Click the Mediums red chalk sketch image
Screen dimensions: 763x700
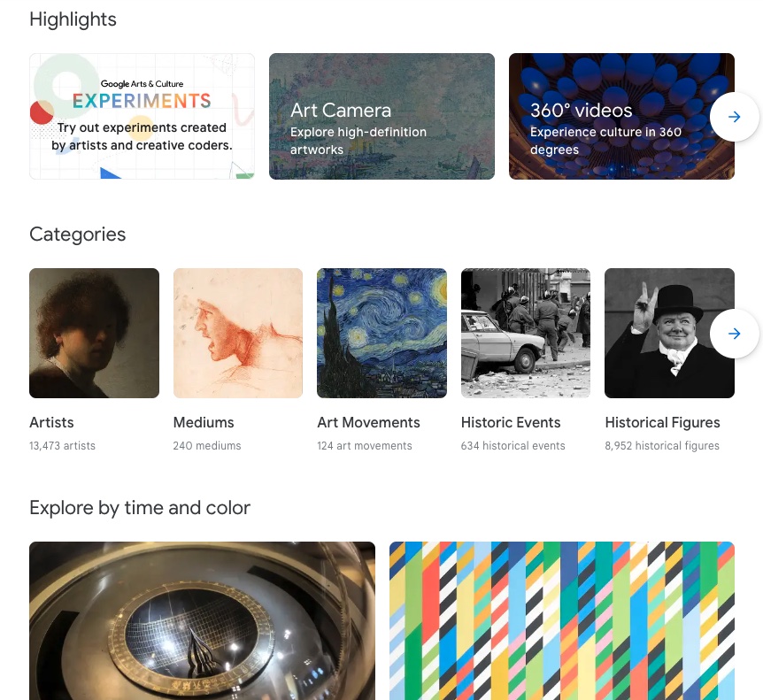pyautogui.click(x=238, y=333)
